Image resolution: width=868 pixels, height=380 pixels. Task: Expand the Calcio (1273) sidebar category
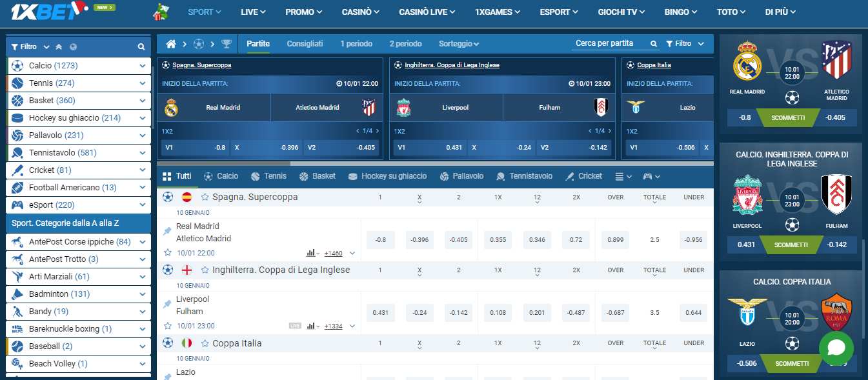point(143,66)
